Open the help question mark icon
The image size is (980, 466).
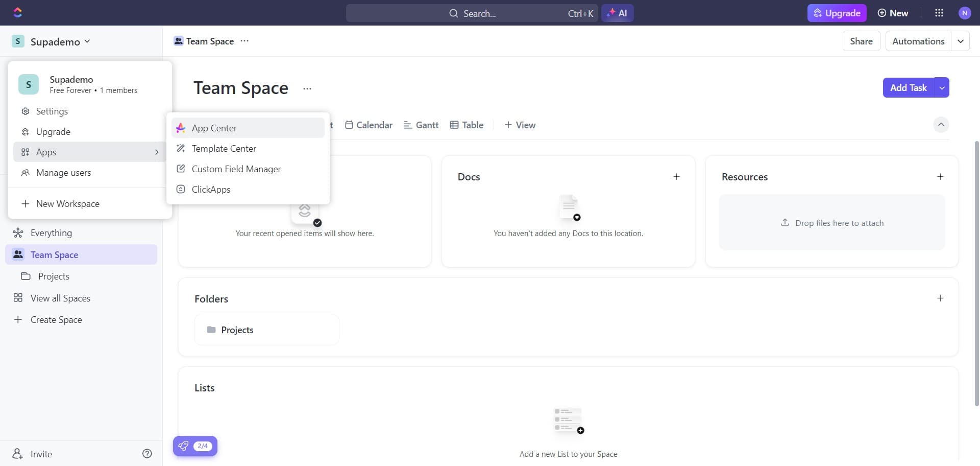click(147, 454)
